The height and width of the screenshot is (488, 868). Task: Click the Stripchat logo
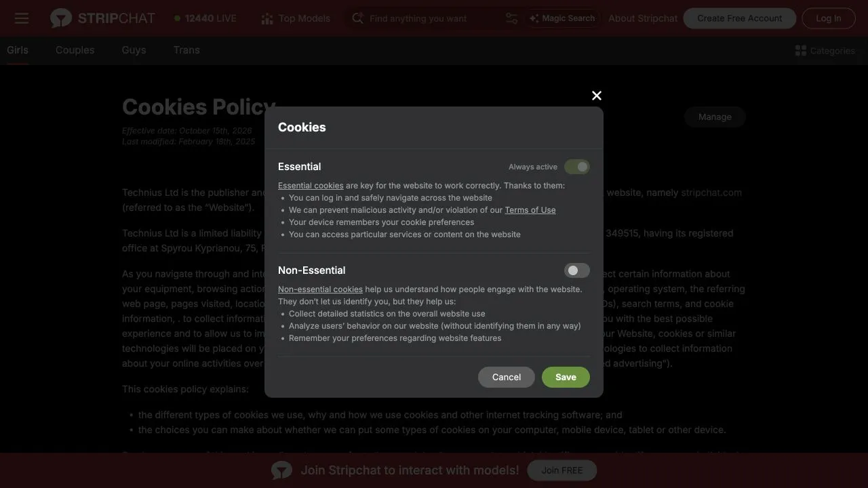coord(102,18)
